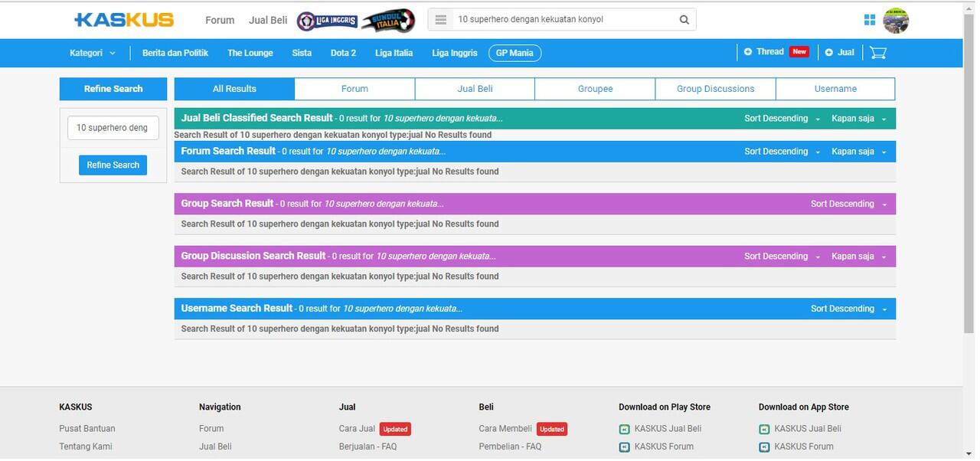Open the shopping cart icon
This screenshot has width=980, height=461.
coord(878,52)
